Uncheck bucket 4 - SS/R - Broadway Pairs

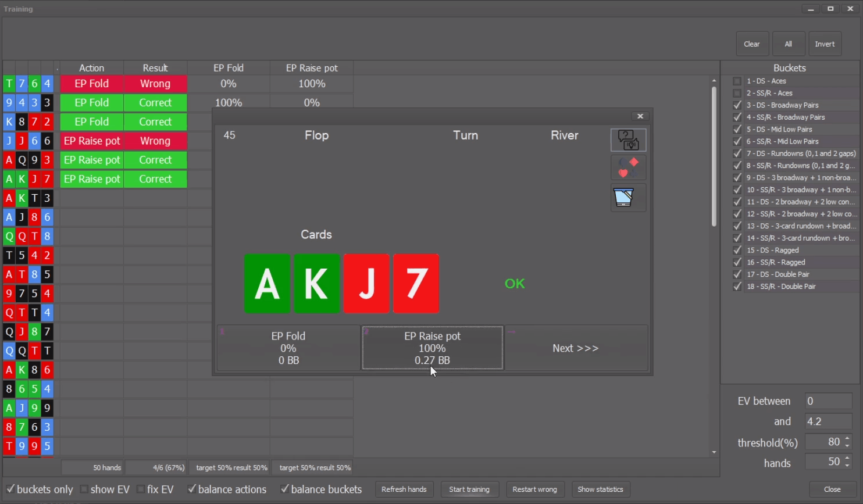pos(737,117)
